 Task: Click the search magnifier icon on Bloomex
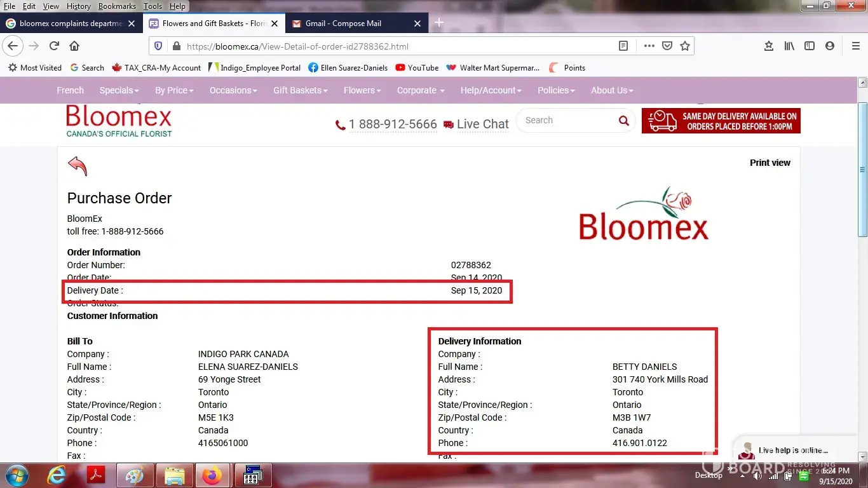coord(623,121)
